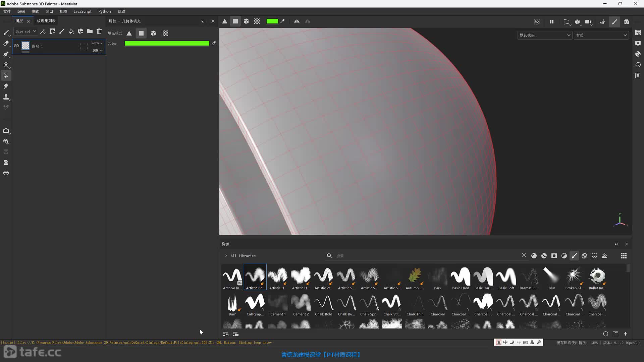Open the 文件 menu

(x=7, y=11)
